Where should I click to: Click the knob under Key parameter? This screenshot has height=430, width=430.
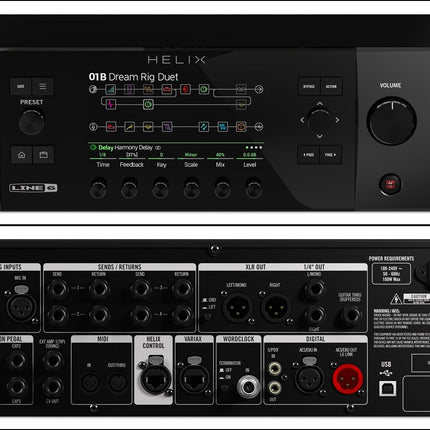point(160,188)
